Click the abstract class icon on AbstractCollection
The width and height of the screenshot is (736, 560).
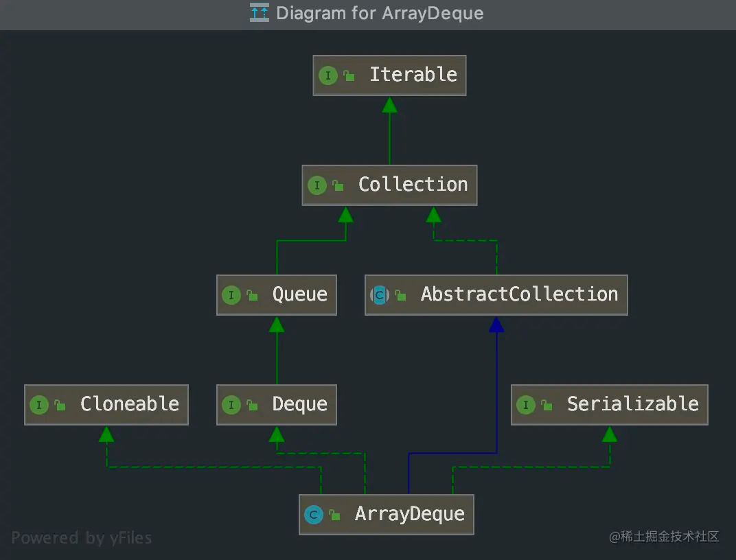pyautogui.click(x=380, y=295)
